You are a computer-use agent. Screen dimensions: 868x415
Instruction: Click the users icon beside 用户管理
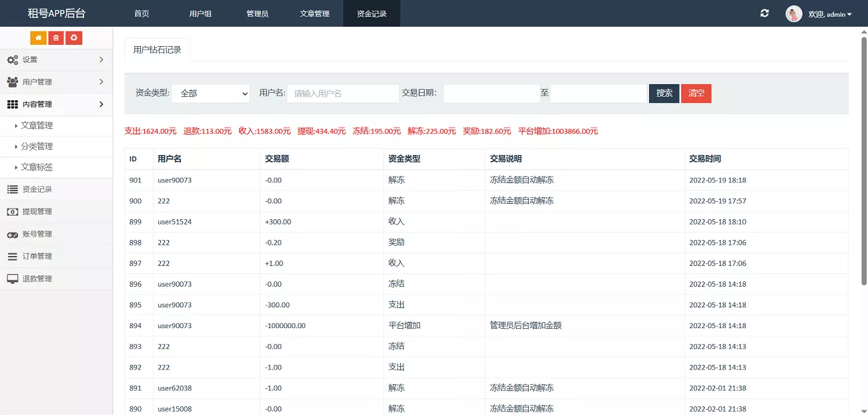tap(11, 82)
